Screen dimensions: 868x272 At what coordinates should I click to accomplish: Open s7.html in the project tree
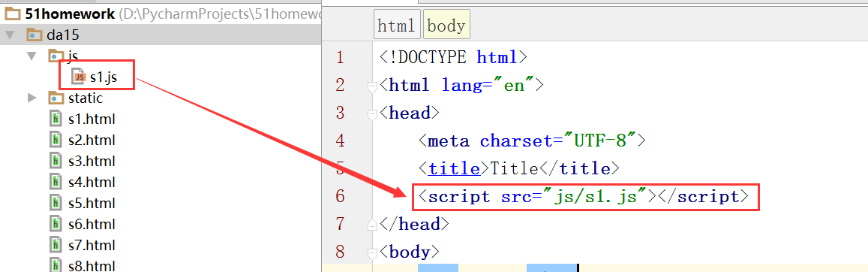click(92, 245)
